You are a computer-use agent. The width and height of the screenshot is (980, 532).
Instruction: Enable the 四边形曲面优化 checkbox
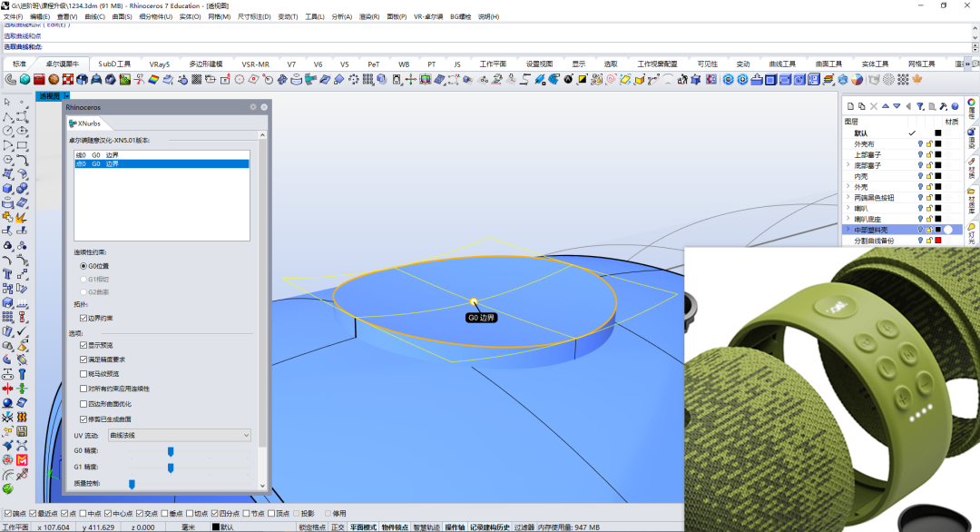click(83, 404)
